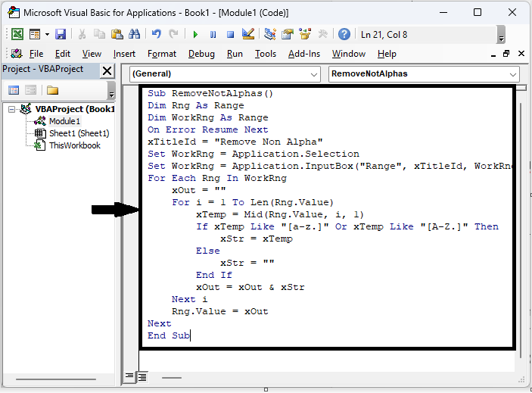This screenshot has height=393, width=532.
Task: Click the 'Rng.Value = xOut' code line
Action: 220,311
